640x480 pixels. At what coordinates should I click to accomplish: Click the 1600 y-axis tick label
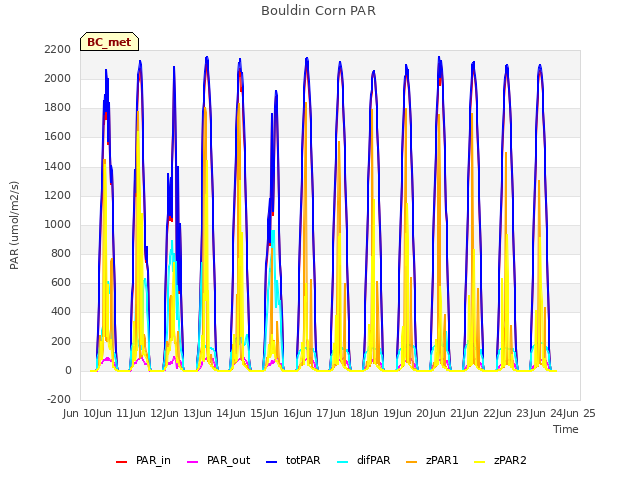[58, 137]
